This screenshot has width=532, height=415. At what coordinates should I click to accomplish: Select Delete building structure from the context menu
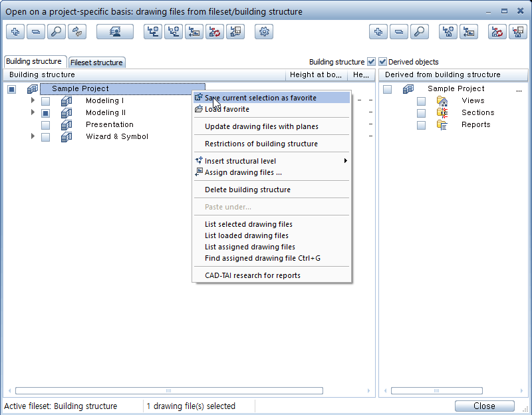(247, 190)
